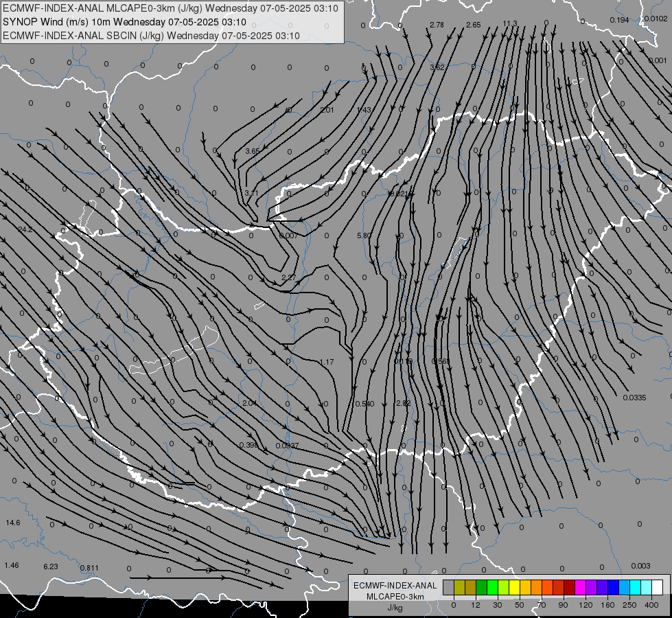Click the map value '1.46'

pos(12,565)
